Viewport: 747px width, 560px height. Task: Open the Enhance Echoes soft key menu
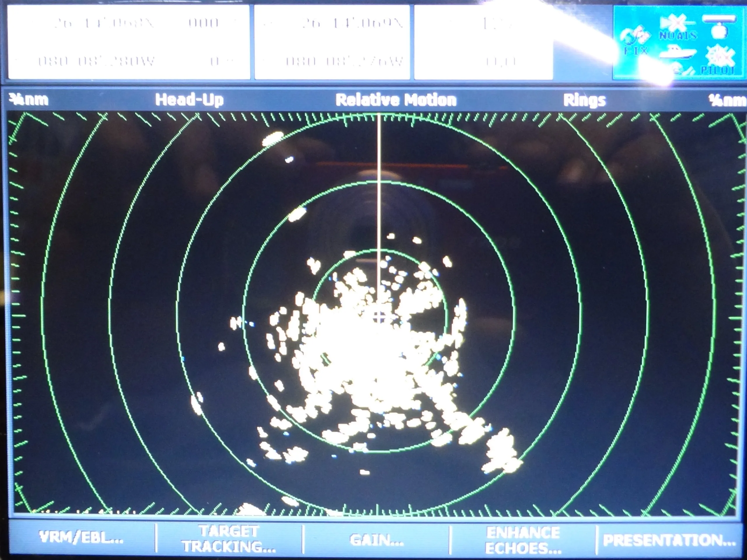[523, 540]
